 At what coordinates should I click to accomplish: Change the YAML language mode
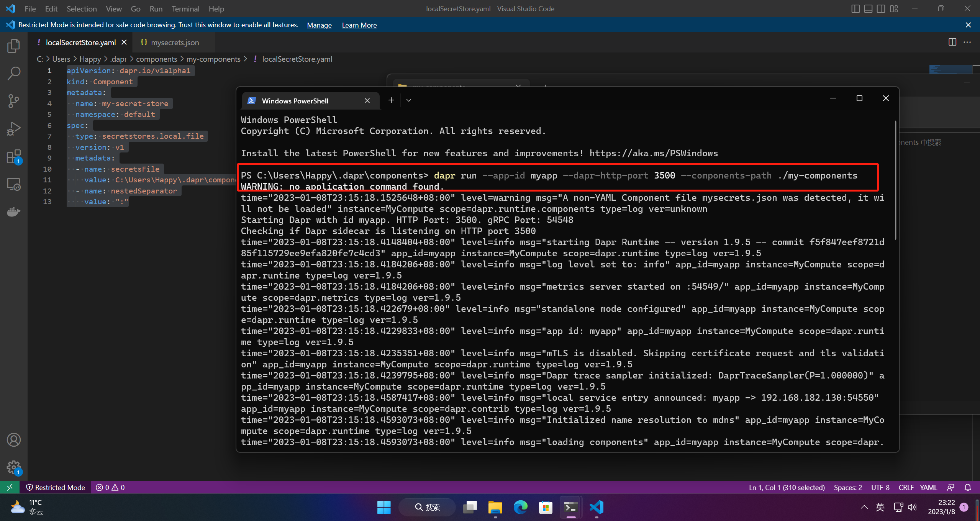[x=929, y=487]
